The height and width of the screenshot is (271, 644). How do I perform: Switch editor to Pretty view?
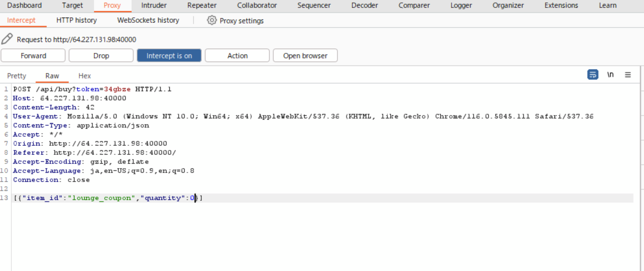(16, 76)
